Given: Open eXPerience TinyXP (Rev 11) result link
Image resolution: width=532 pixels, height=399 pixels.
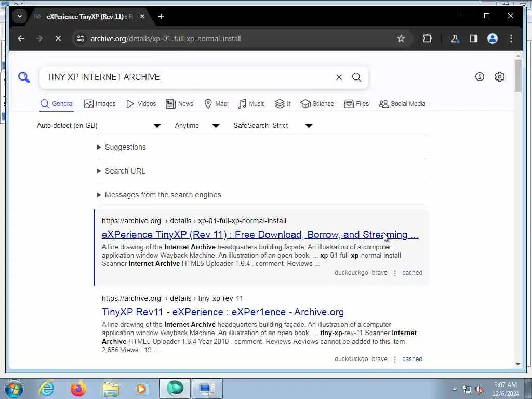Looking at the screenshot, I should coord(260,235).
